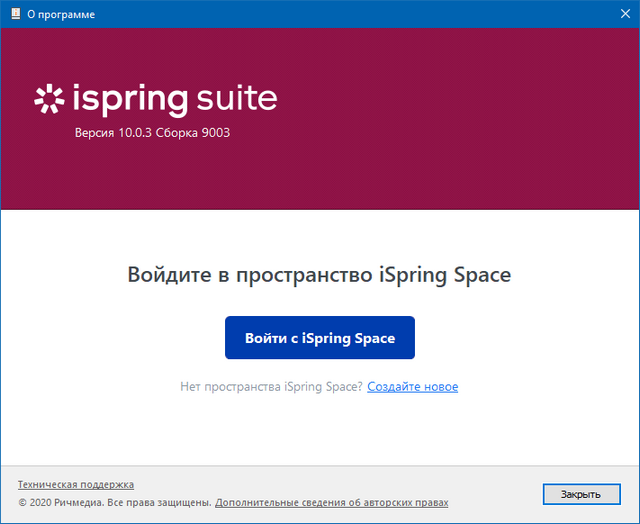Open "Дополнительные сведения об авторских правах" link
This screenshot has height=524, width=640.
coord(331,503)
